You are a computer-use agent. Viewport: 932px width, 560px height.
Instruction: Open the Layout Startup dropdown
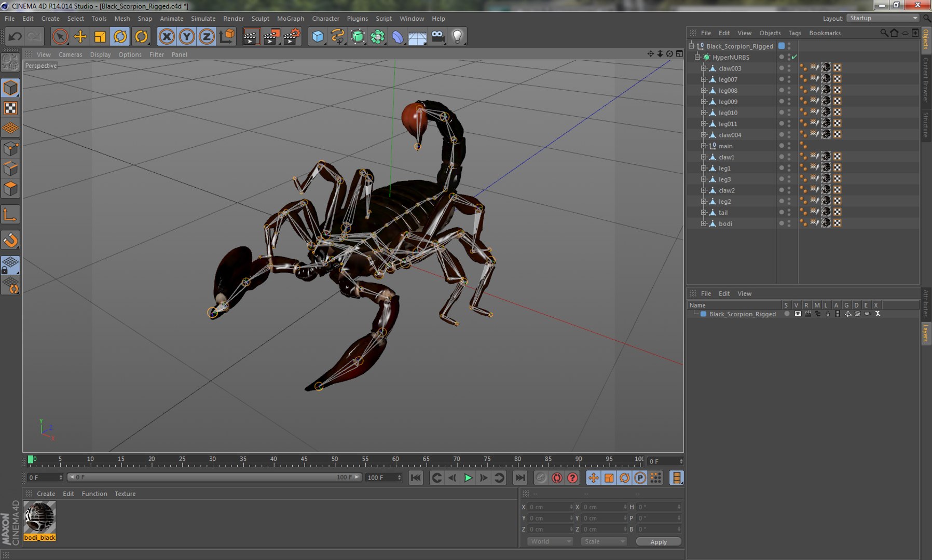click(x=883, y=18)
